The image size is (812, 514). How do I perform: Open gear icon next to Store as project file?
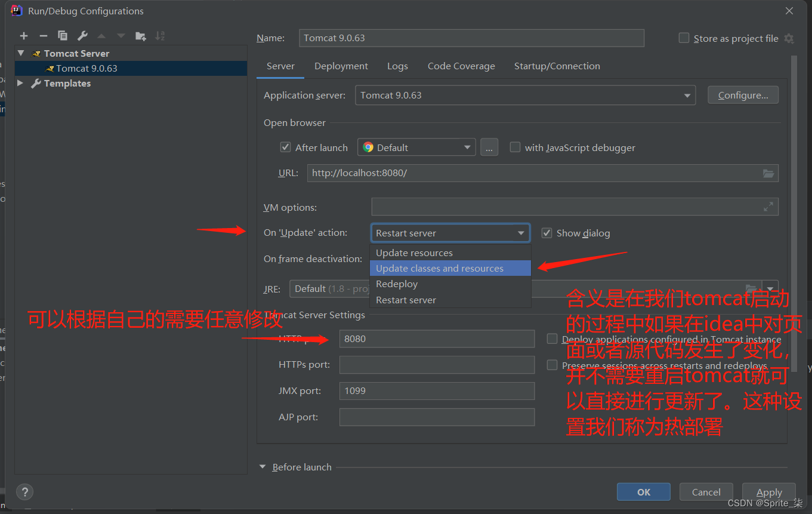789,38
